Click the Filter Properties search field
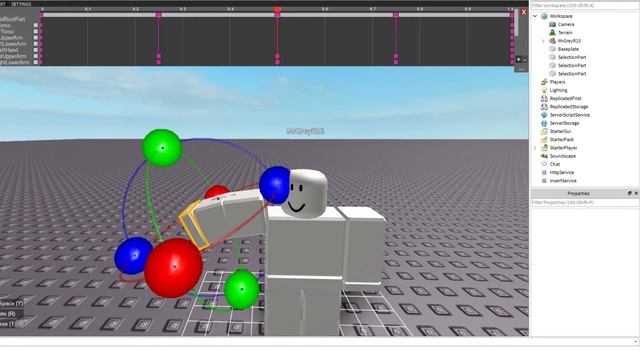The height and width of the screenshot is (360, 640). click(584, 202)
